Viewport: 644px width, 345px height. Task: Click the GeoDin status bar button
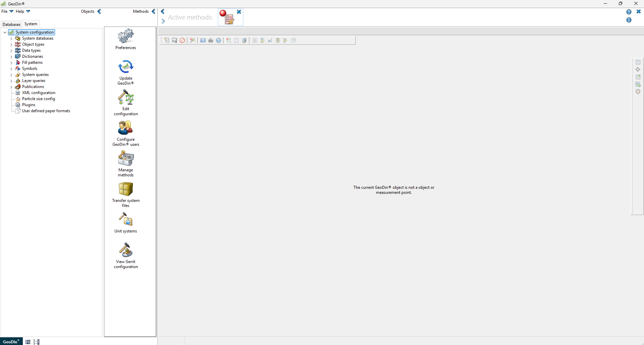11,342
